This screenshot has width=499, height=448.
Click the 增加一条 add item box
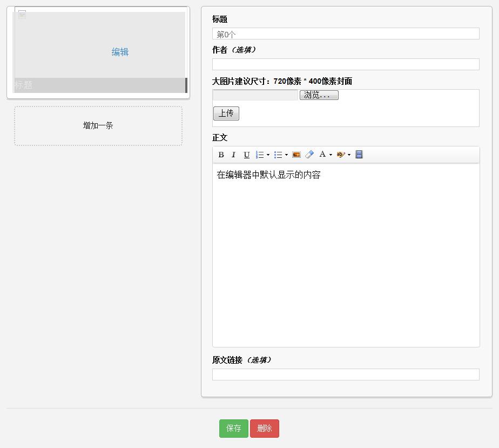point(98,126)
